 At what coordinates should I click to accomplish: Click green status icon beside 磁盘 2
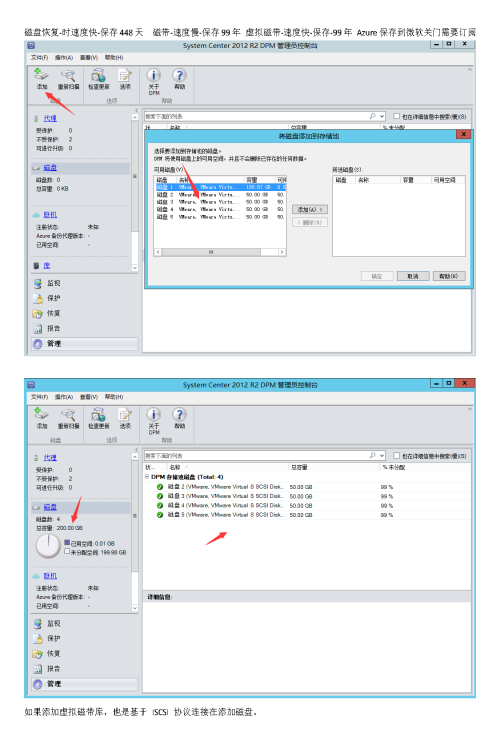(160, 487)
